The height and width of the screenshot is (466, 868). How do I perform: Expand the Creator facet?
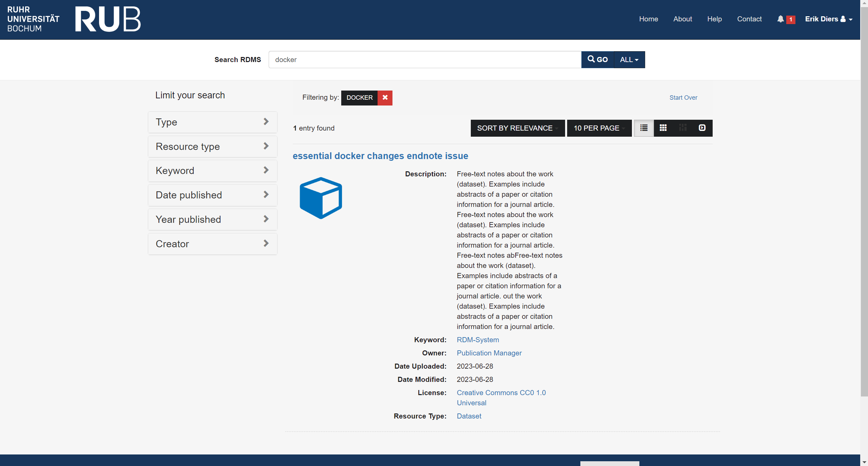point(213,244)
